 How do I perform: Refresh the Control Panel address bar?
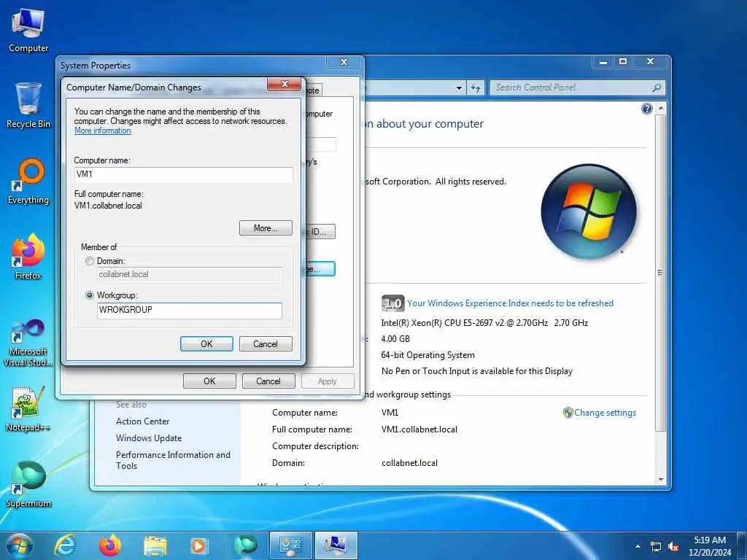pos(476,87)
